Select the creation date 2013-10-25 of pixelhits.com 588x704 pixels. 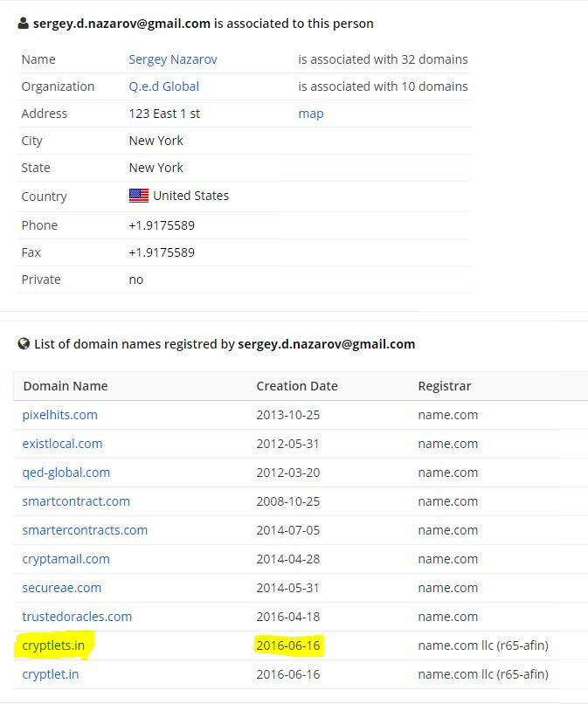pos(288,415)
